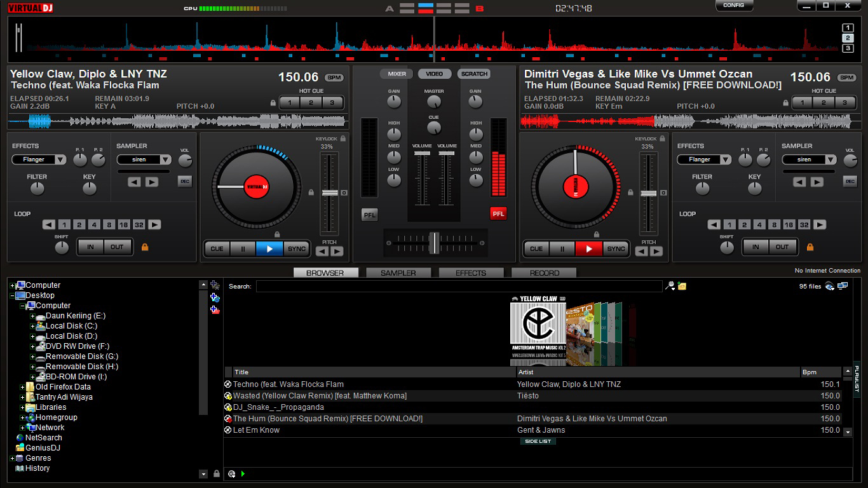The height and width of the screenshot is (488, 868).
Task: Open search options magnifier icon
Action: [x=670, y=286]
